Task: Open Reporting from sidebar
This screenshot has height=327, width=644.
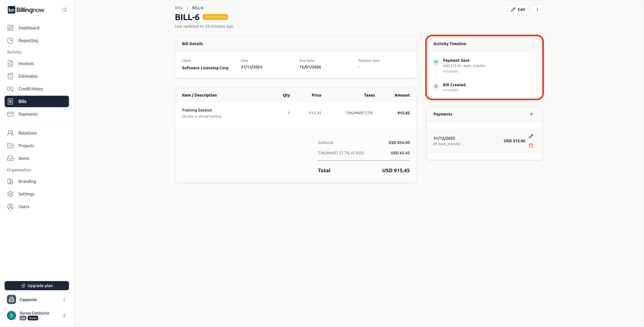Action: [x=28, y=40]
